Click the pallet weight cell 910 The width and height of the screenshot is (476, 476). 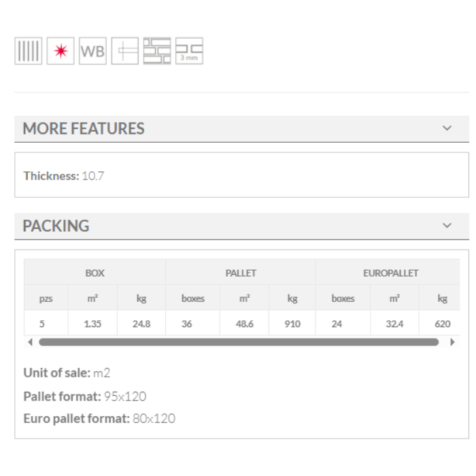pyautogui.click(x=292, y=324)
